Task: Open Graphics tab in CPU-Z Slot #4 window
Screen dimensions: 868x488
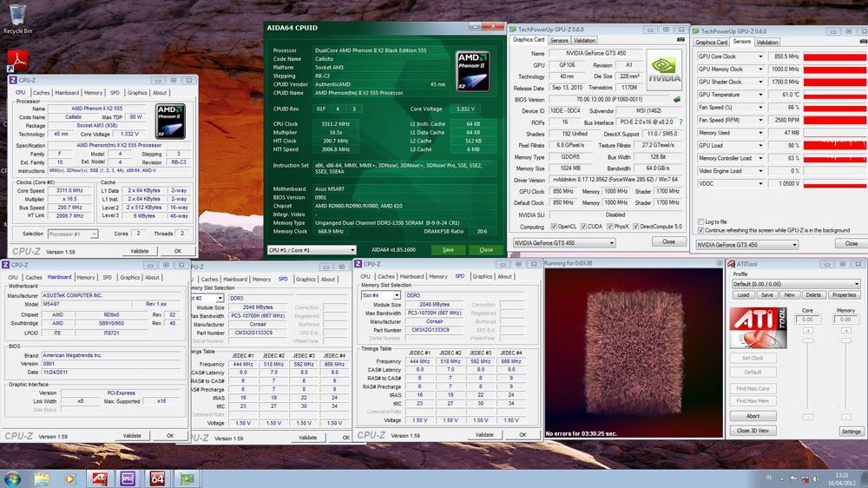Action: pyautogui.click(x=482, y=276)
